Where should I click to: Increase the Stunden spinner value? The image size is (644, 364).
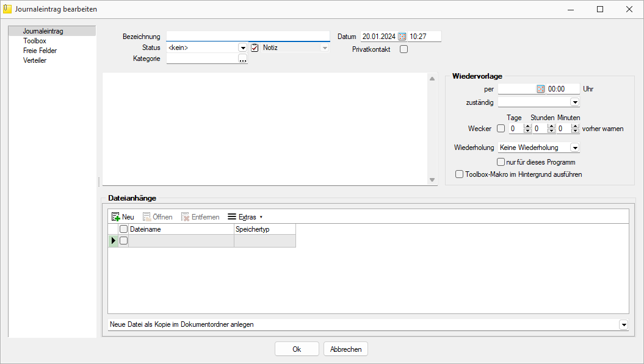tap(552, 126)
